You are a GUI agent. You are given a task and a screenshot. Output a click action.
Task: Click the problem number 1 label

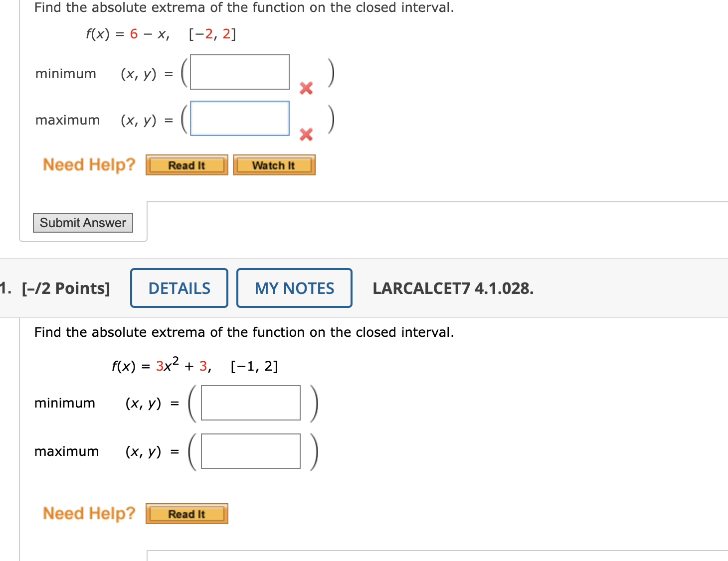pyautogui.click(x=5, y=288)
